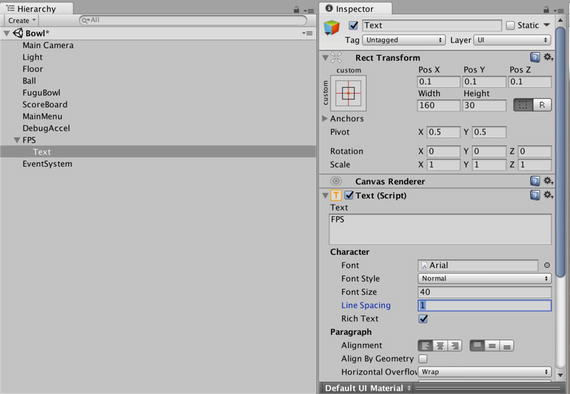The image size is (570, 394).
Task: Click the object name field containing Text
Action: click(x=431, y=25)
